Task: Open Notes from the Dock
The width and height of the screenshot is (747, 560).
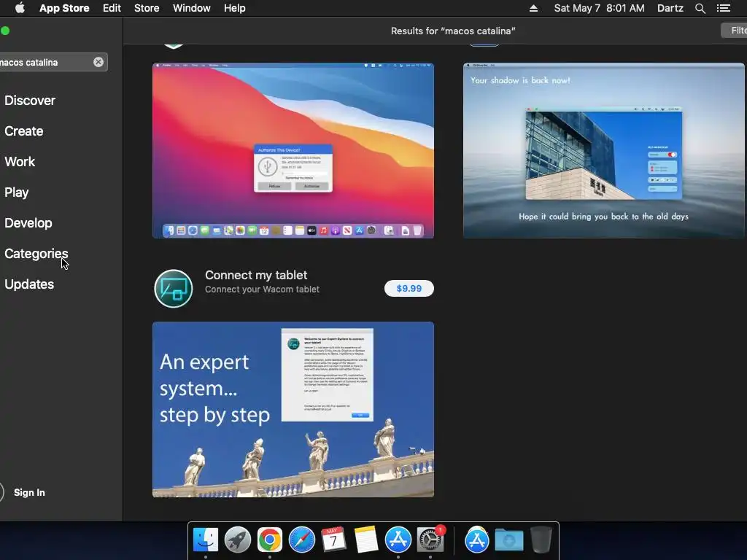Action: pyautogui.click(x=366, y=540)
